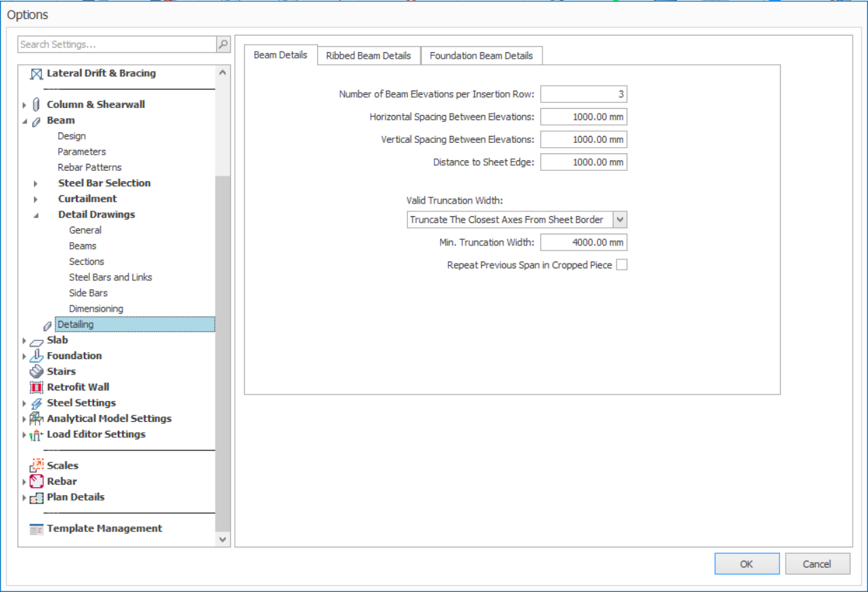Viewport: 868px width, 592px height.
Task: Click the Retrofit Wall icon
Action: pos(37,388)
